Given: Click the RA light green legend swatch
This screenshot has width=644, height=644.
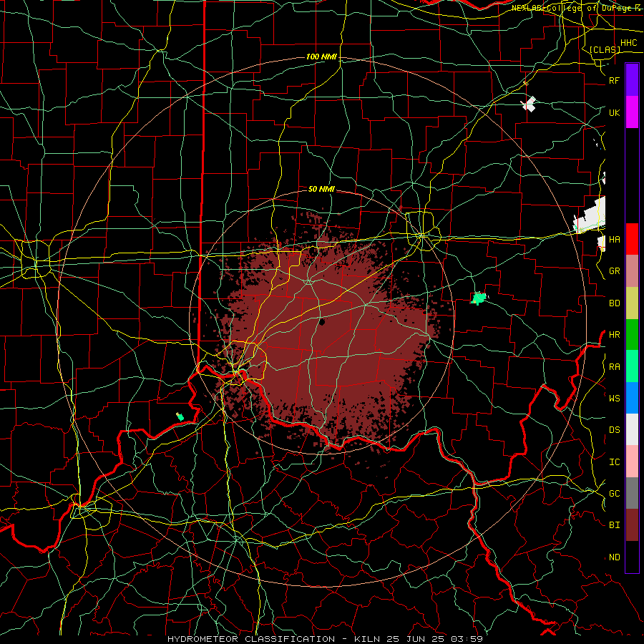Looking at the screenshot, I should pos(632,366).
